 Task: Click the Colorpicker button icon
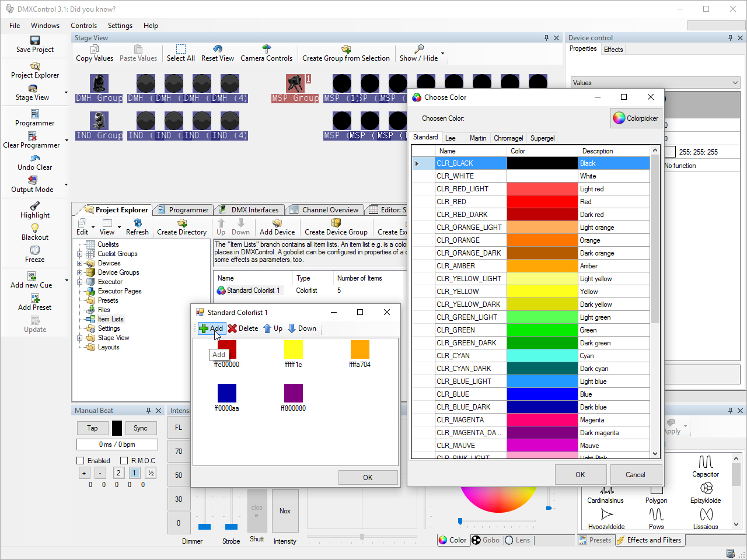[619, 118]
